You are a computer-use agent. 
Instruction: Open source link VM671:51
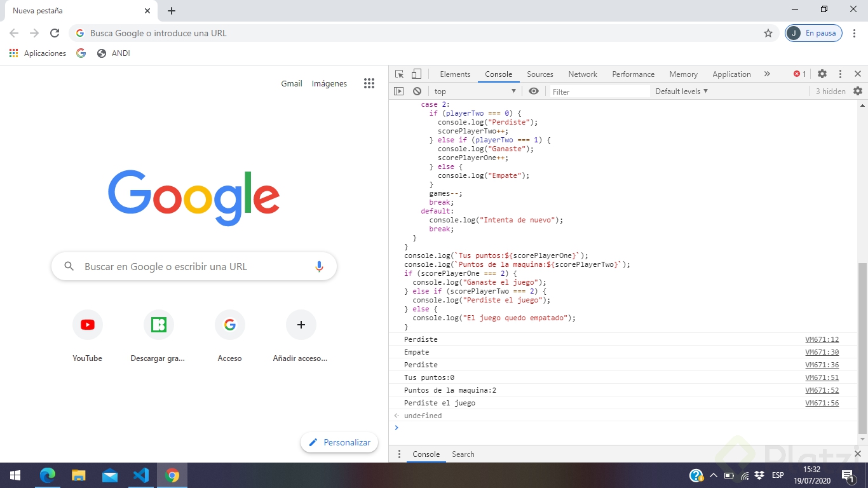[822, 377]
